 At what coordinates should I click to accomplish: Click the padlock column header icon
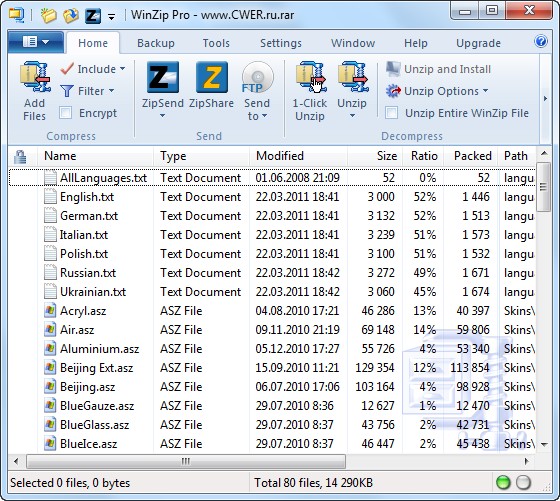20,156
